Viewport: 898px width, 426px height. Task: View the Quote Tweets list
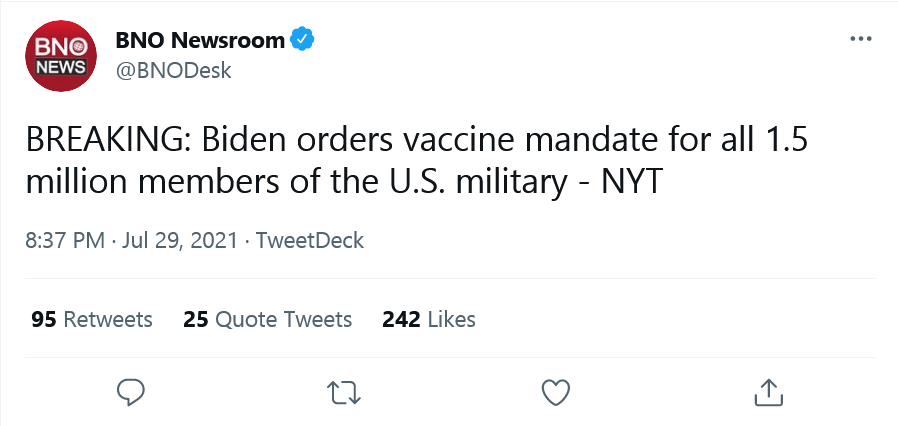267,319
